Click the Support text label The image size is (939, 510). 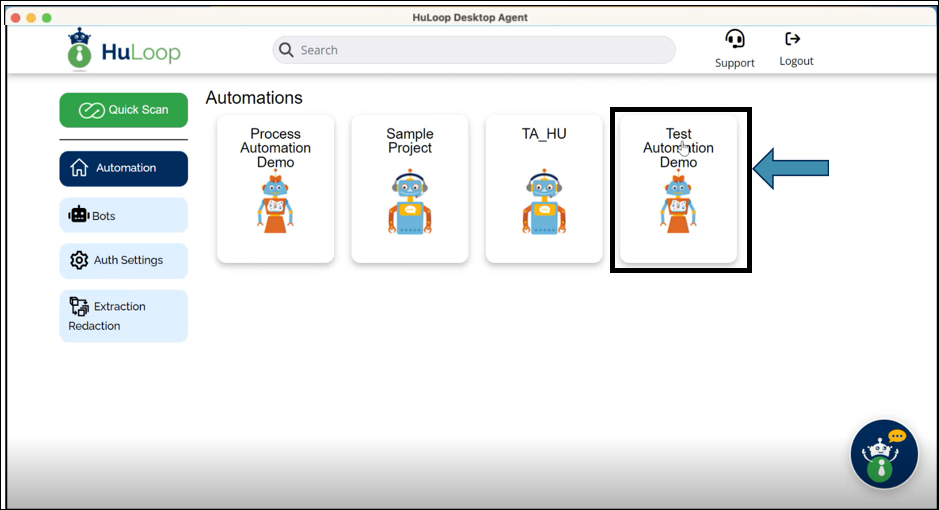pos(735,63)
